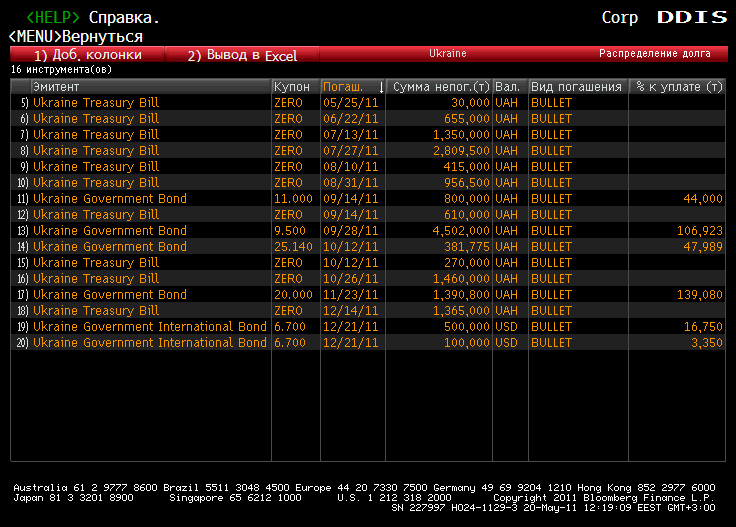Screen dimensions: 736x527
Task: Click the 'Сумма непог.(т)' column header
Action: click(441, 87)
